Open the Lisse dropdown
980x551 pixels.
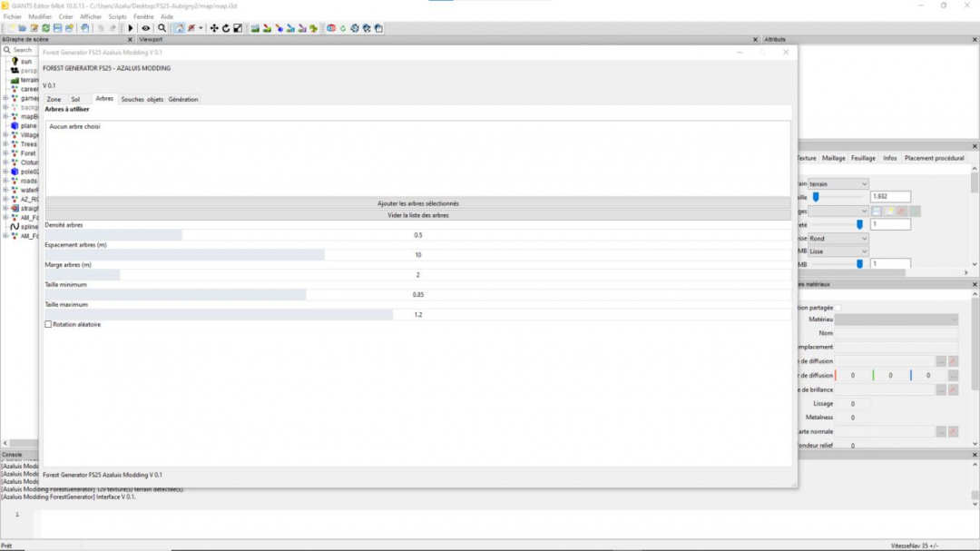(838, 251)
